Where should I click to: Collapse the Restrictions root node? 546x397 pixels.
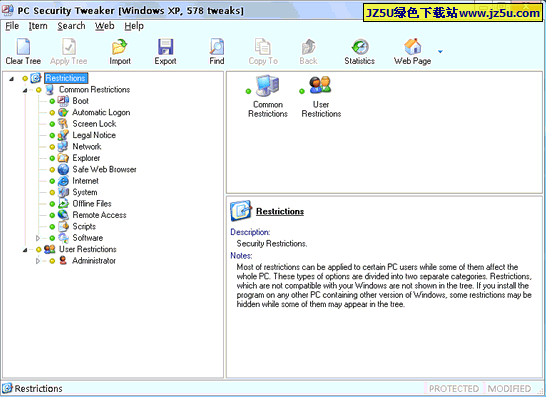pyautogui.click(x=11, y=79)
